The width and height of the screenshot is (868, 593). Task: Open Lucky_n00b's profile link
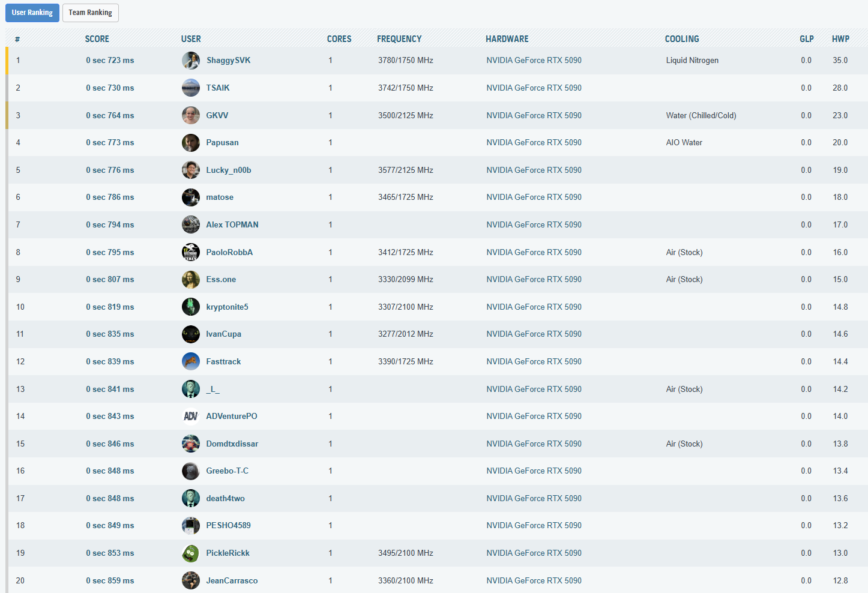coord(228,170)
